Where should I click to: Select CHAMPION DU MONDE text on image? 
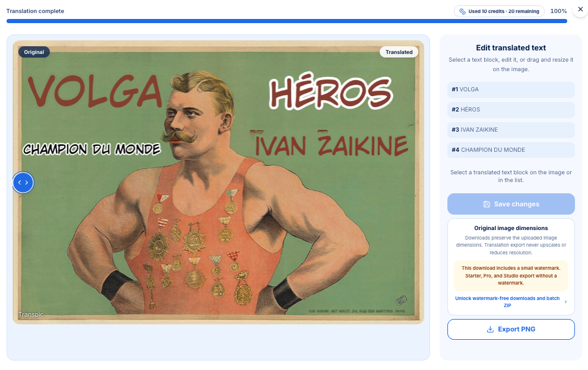coord(92,149)
